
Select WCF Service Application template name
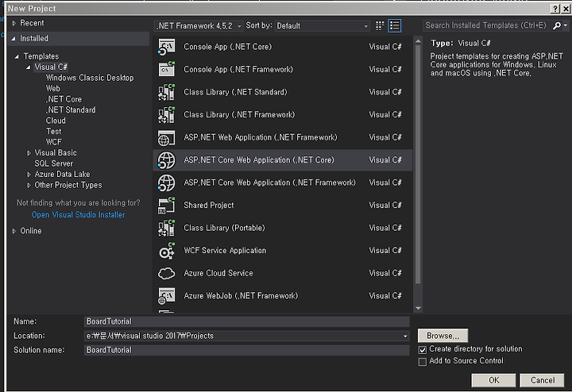225,251
